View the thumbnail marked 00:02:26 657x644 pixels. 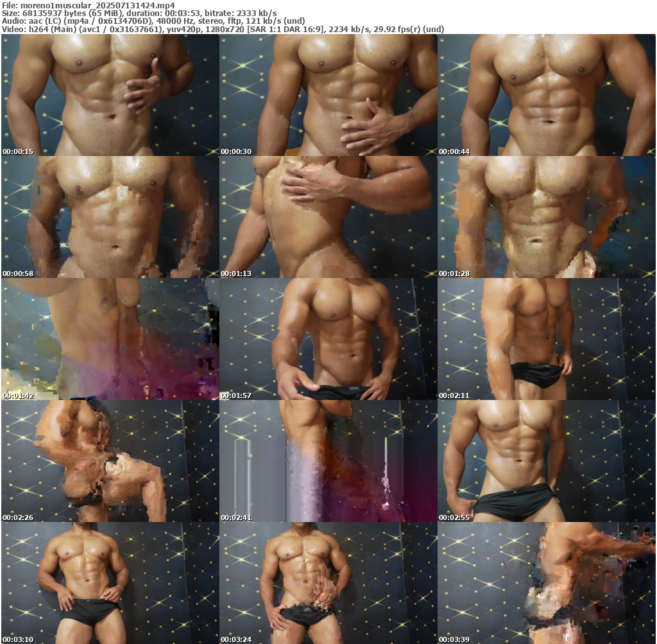[110, 461]
